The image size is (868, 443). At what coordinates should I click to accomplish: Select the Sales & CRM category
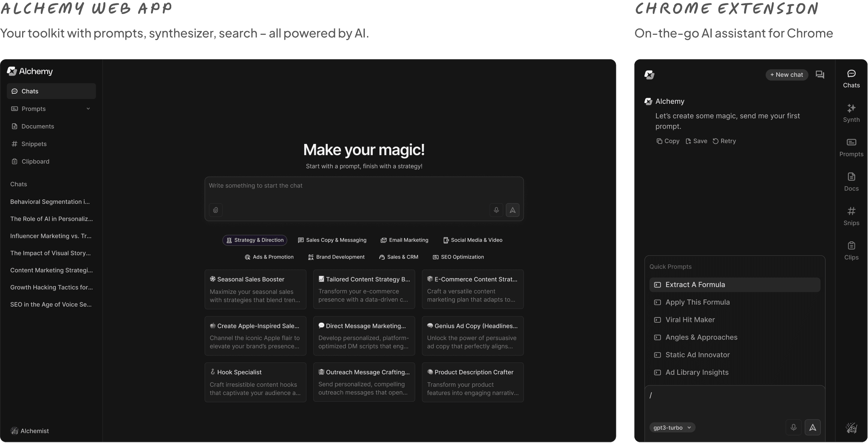(399, 257)
